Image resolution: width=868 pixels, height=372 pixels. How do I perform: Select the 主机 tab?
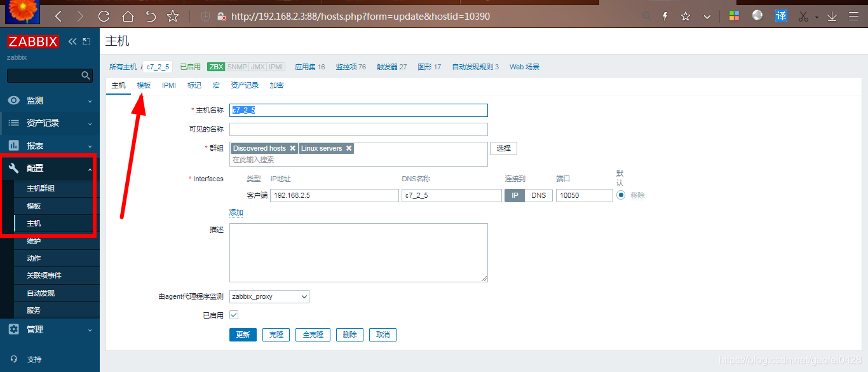click(119, 85)
